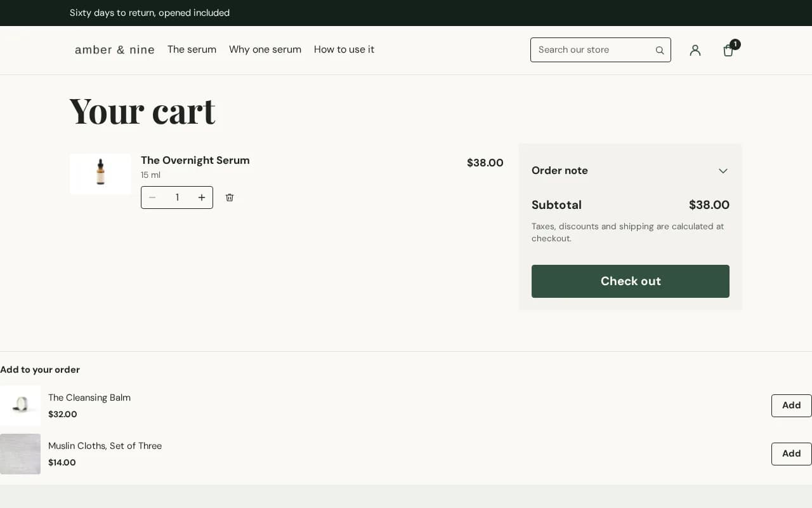
Task: Click the $32.00 Cleansing Balm price
Action: (63, 415)
